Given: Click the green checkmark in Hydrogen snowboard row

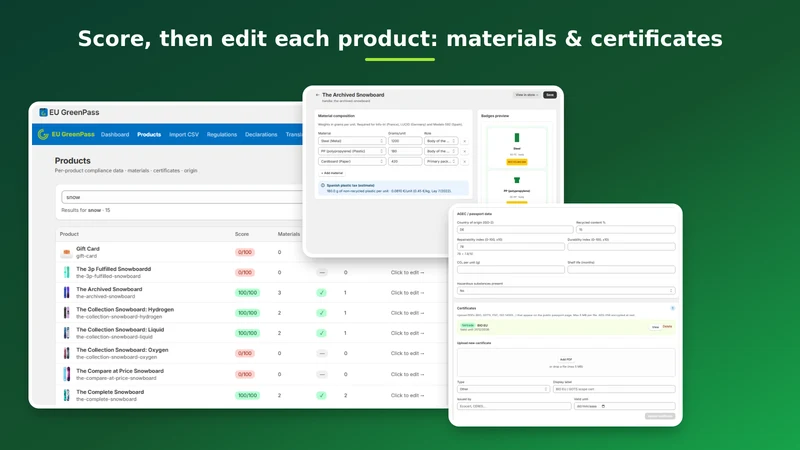Looking at the screenshot, I should (x=321, y=313).
